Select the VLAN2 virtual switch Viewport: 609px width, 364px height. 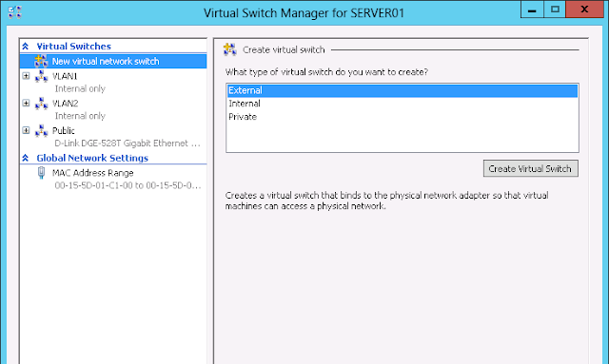[66, 104]
